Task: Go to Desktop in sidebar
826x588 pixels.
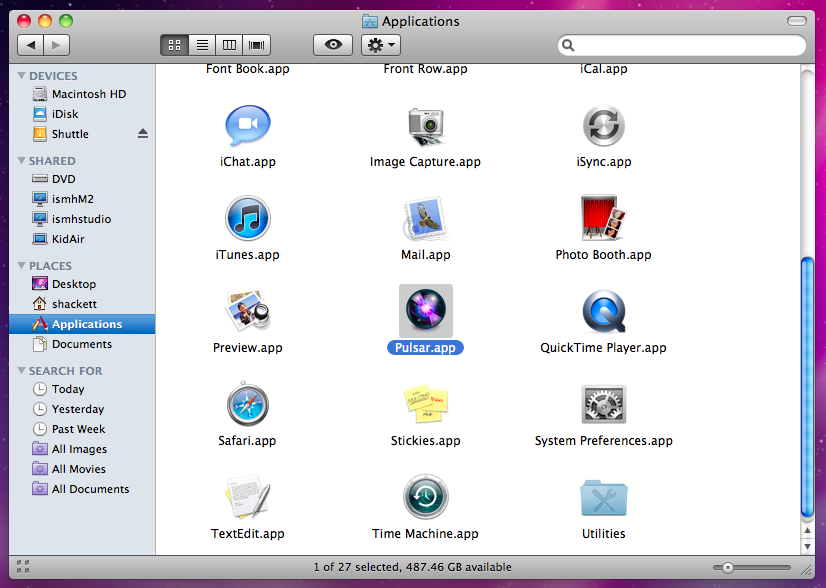Action: [82, 284]
